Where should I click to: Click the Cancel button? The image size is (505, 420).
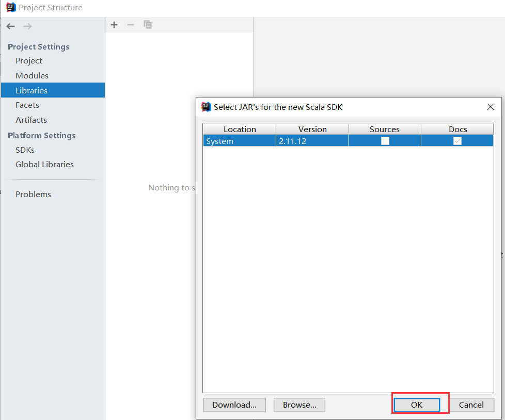pyautogui.click(x=471, y=405)
